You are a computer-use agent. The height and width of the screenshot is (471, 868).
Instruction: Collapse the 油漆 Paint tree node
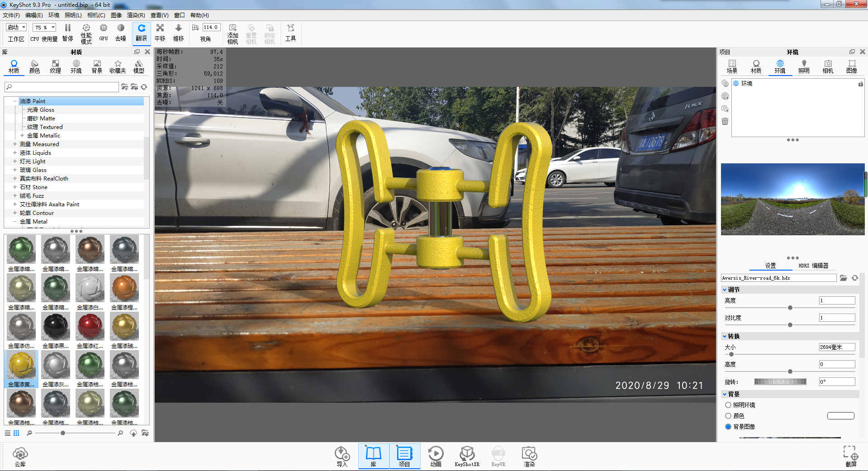pos(15,101)
